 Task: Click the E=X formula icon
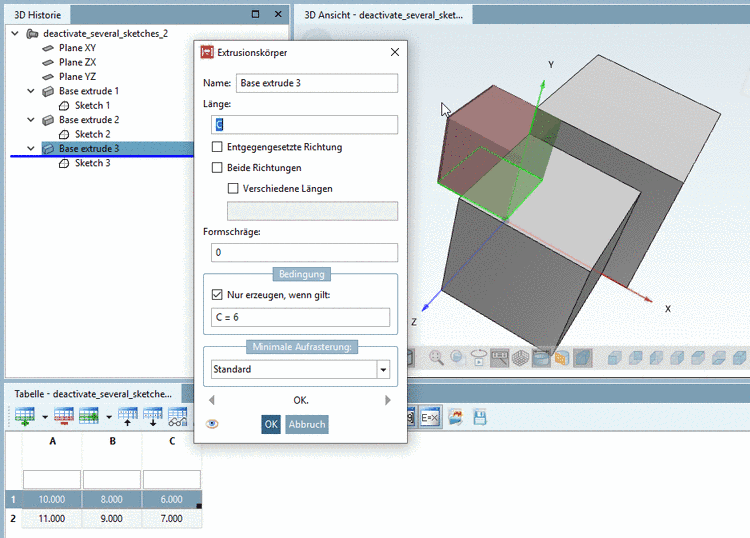point(430,417)
